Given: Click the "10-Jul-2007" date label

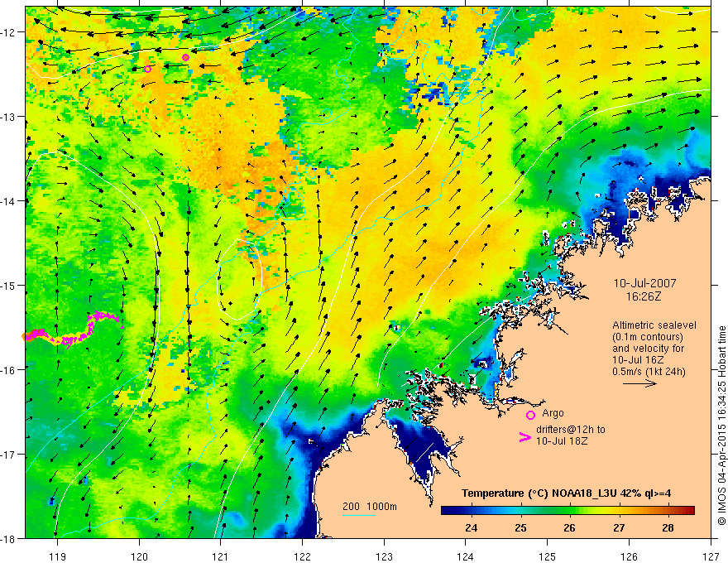Looking at the screenshot, I should 645,283.
